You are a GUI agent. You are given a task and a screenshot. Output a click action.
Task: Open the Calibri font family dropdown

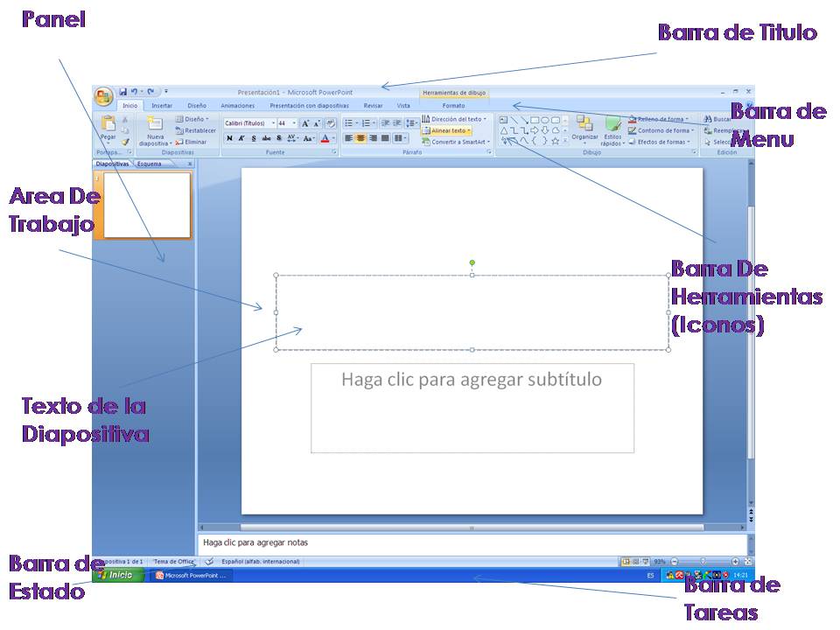[274, 121]
